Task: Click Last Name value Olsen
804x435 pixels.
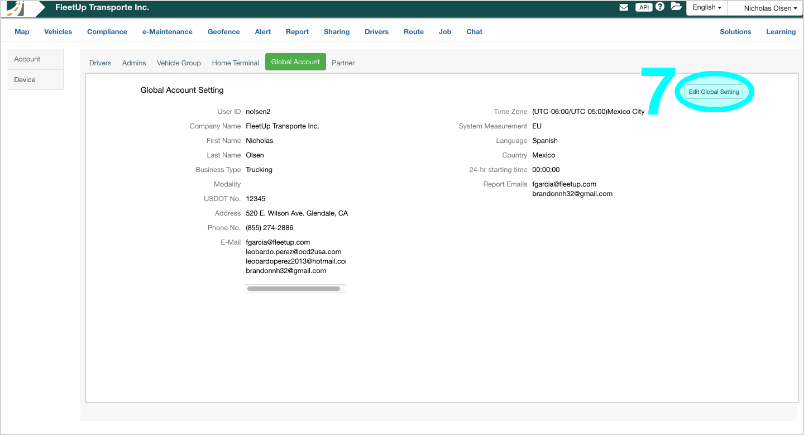Action: tap(255, 155)
